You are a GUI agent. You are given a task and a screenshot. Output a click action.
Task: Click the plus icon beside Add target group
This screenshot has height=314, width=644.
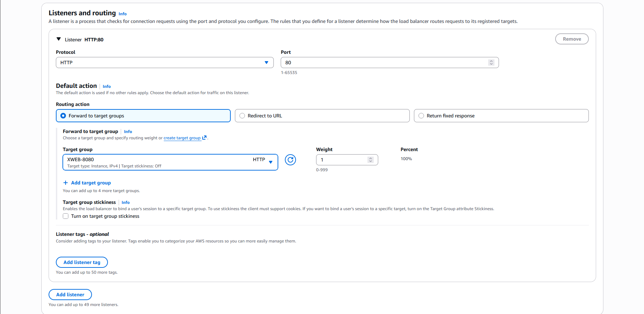tap(65, 183)
